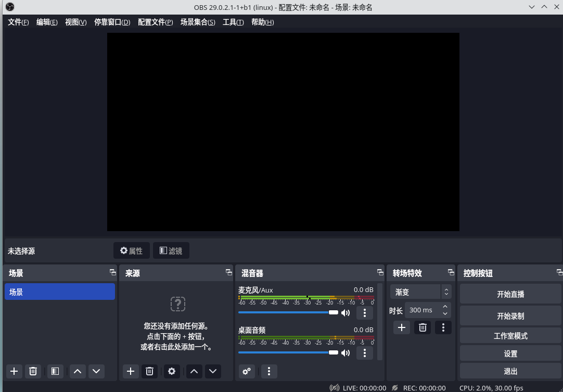
Task: Undock the 来源 panel
Action: [x=229, y=272]
